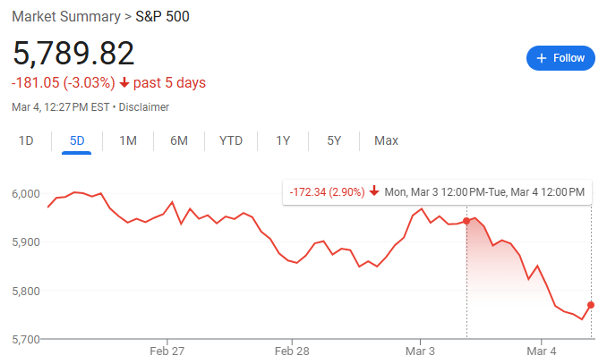The width and height of the screenshot is (607, 364).
Task: Switch to the 1M range tab
Action: [x=128, y=140]
